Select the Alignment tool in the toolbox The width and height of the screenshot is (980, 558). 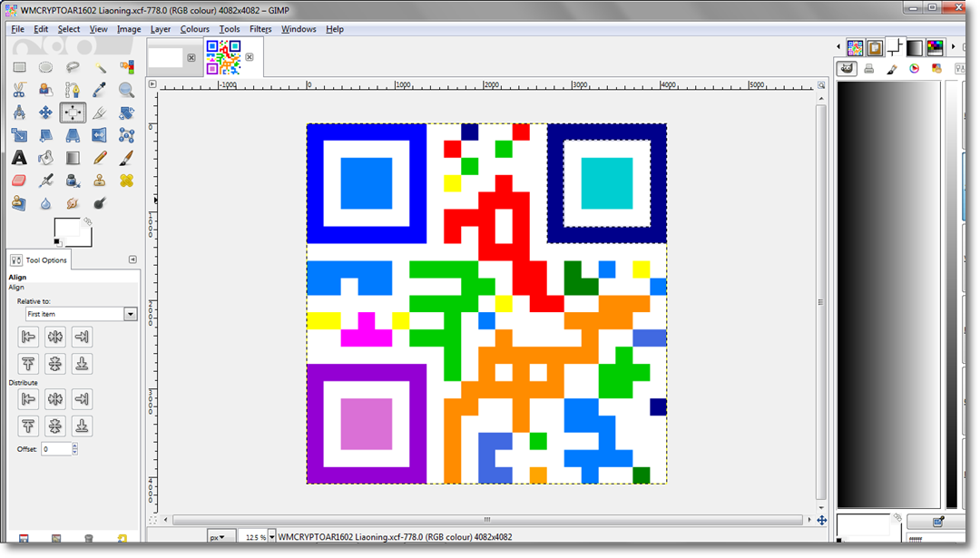point(73,113)
